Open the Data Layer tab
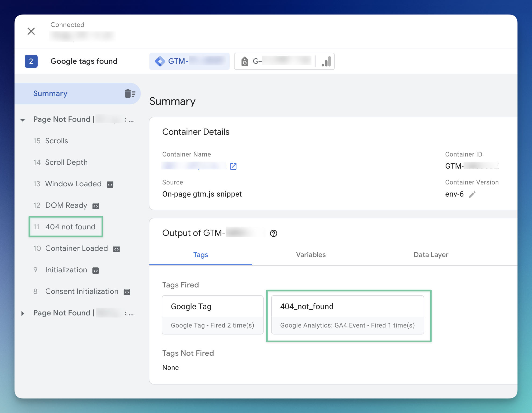 (431, 255)
